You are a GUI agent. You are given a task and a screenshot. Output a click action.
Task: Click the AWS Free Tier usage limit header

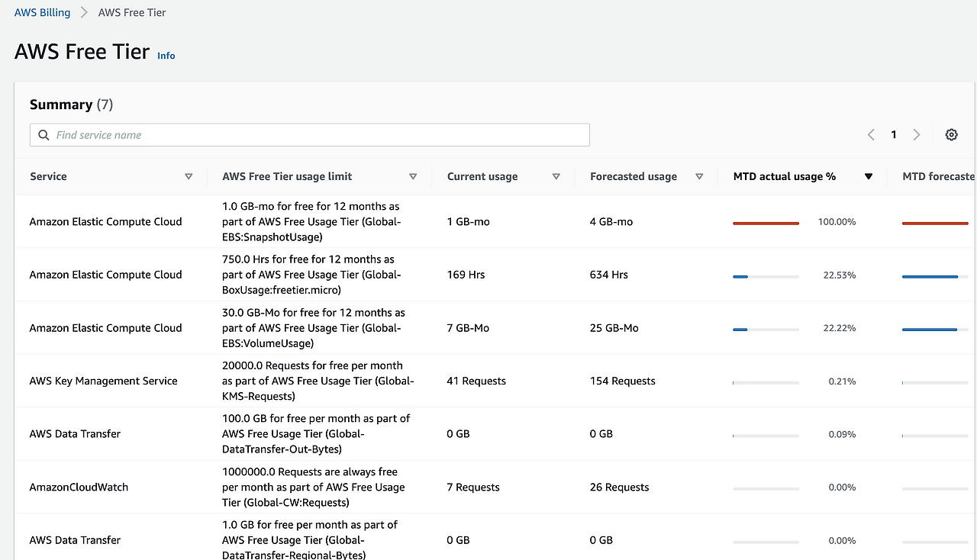(287, 176)
